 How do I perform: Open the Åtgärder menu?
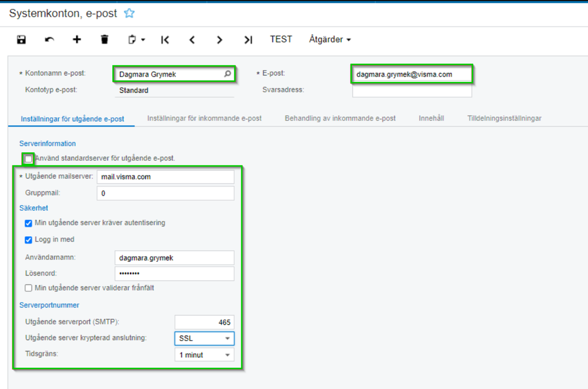330,39
